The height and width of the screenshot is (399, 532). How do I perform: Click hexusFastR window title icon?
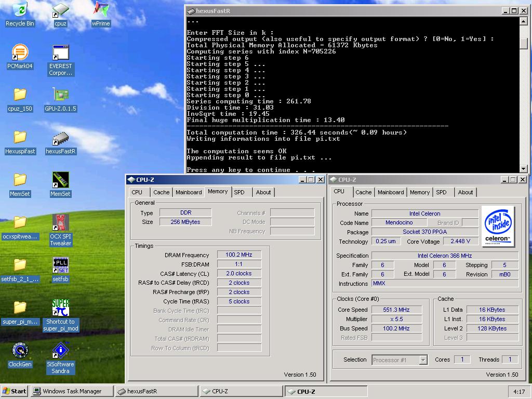pyautogui.click(x=191, y=11)
